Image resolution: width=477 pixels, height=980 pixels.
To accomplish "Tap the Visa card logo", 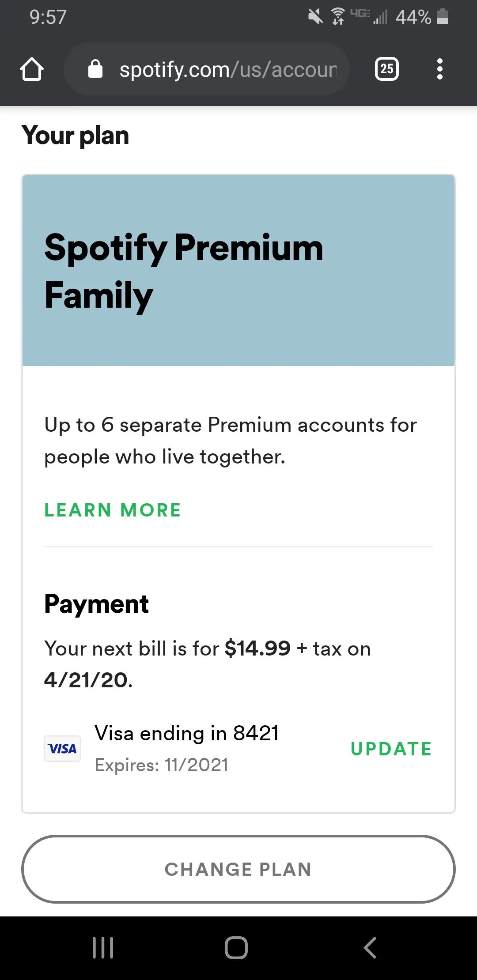I will coord(62,749).
